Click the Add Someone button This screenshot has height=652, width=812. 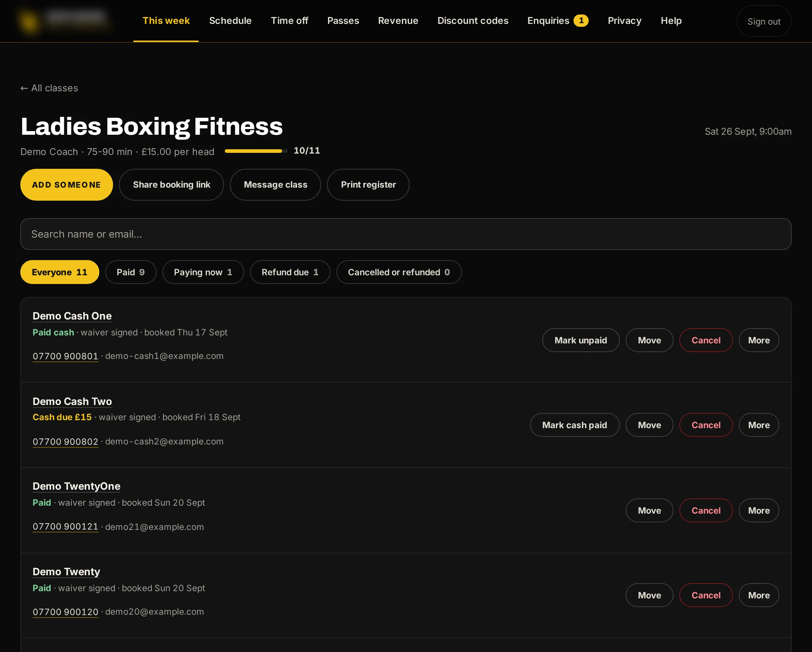(x=67, y=185)
